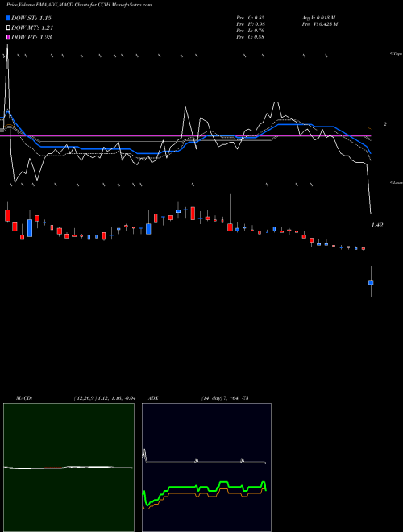The height and width of the screenshot is (532, 403).
Task: Click the MACD values '(12,26,9) 1.12, 1.16, -0.04'
Action: pos(105,398)
